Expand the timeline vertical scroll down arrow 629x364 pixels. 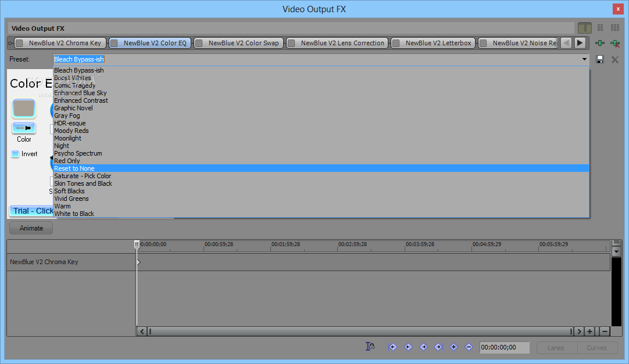point(616,252)
